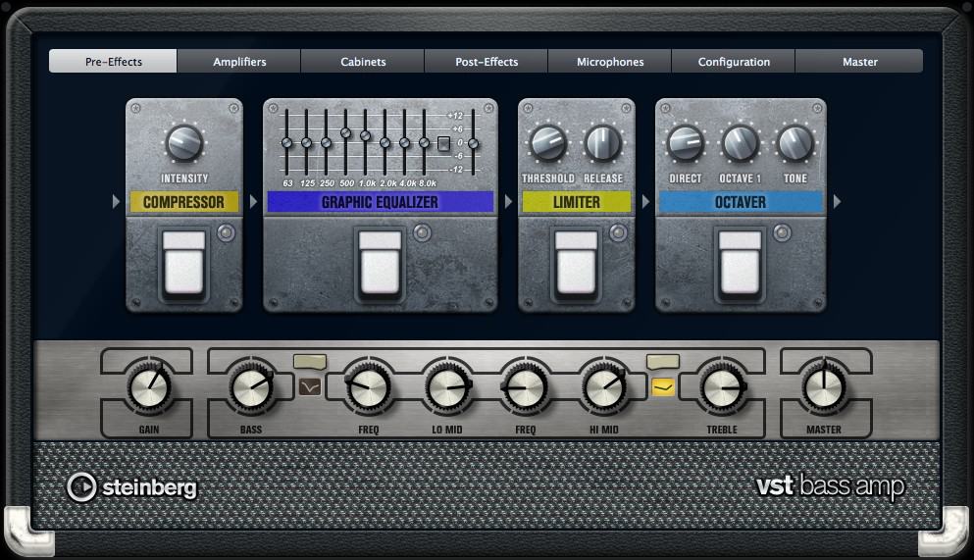Click the arrow left of the Compressor pedal

[116, 201]
